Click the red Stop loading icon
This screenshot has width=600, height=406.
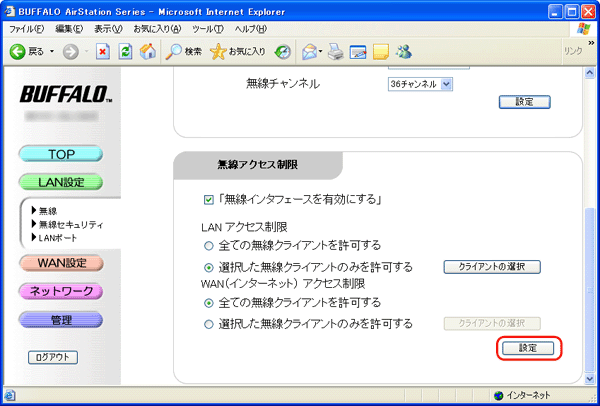102,50
